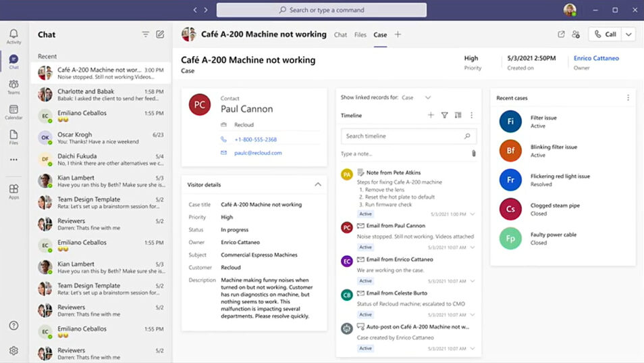
Task: Click the attachment paperclip in note field
Action: 473,153
